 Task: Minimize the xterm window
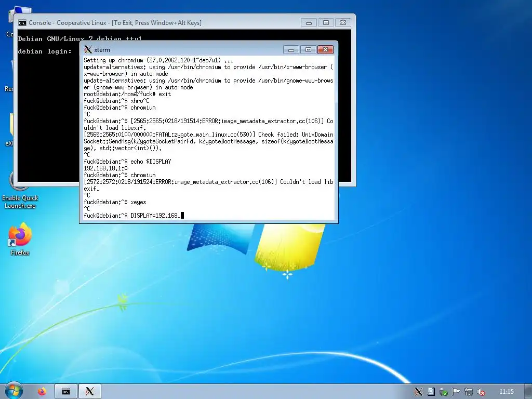pyautogui.click(x=291, y=50)
